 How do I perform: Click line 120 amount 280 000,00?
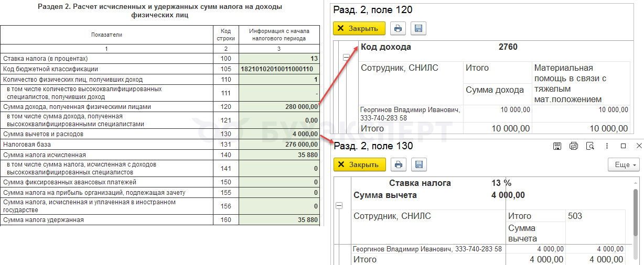[x=279, y=107]
